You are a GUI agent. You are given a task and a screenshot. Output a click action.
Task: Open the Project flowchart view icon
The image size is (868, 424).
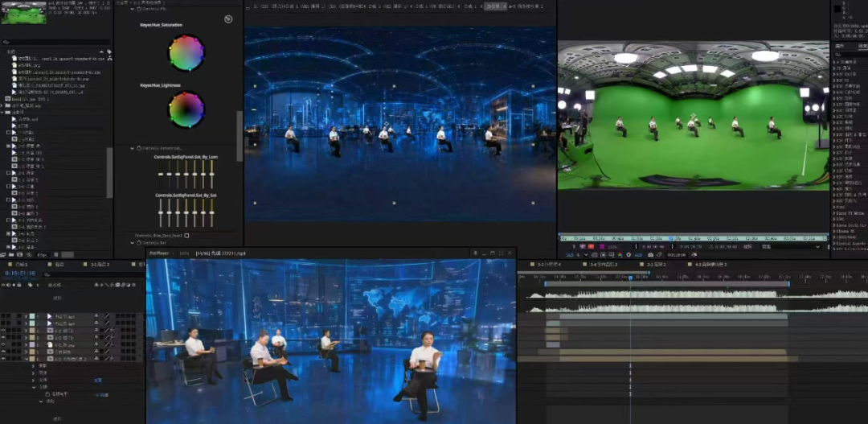109,58
